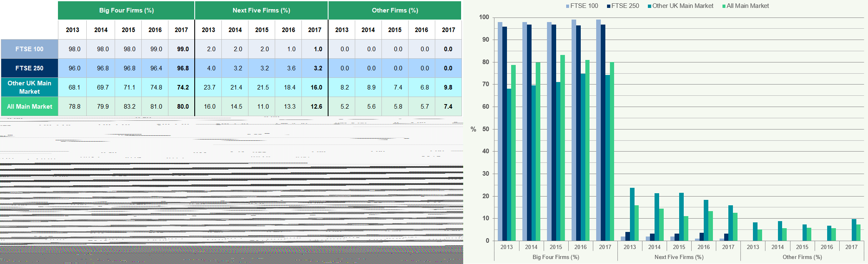Viewport: 868px width, 264px height.
Task: Select the cell with value 13.3
Action: click(x=288, y=107)
